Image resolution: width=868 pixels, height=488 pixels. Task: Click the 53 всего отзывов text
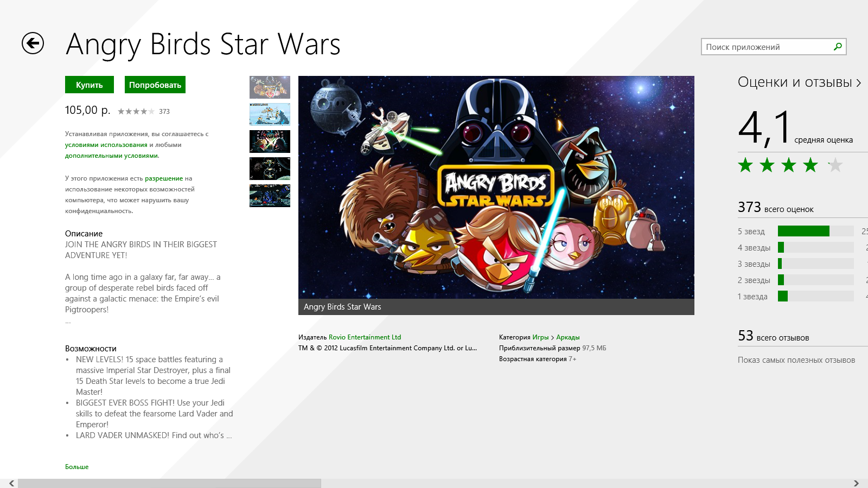point(774,336)
